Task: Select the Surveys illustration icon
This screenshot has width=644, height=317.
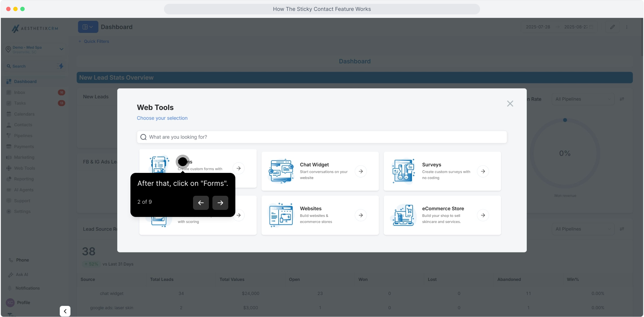Action: [x=403, y=171]
